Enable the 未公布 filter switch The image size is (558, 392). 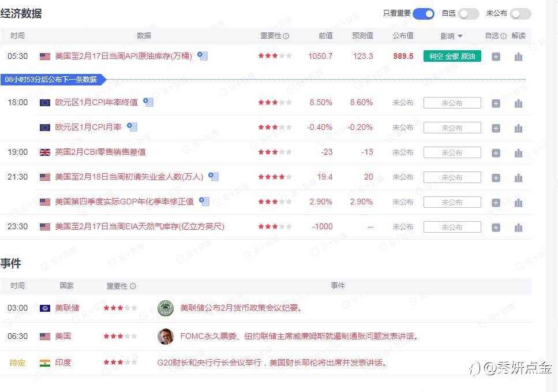pos(520,14)
